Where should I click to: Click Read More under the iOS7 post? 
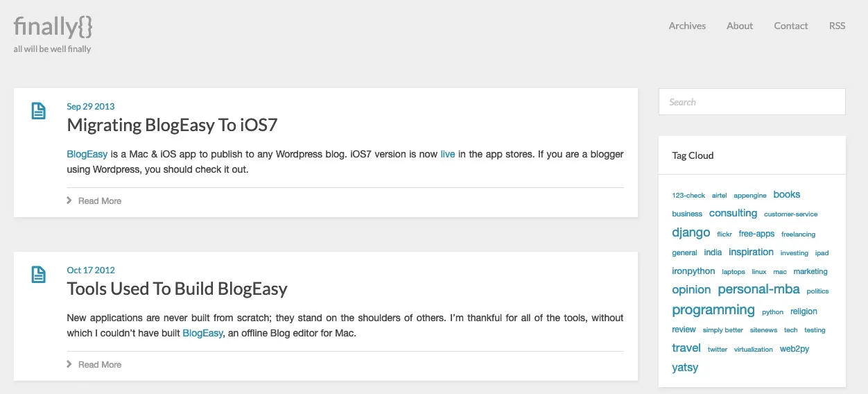[100, 200]
